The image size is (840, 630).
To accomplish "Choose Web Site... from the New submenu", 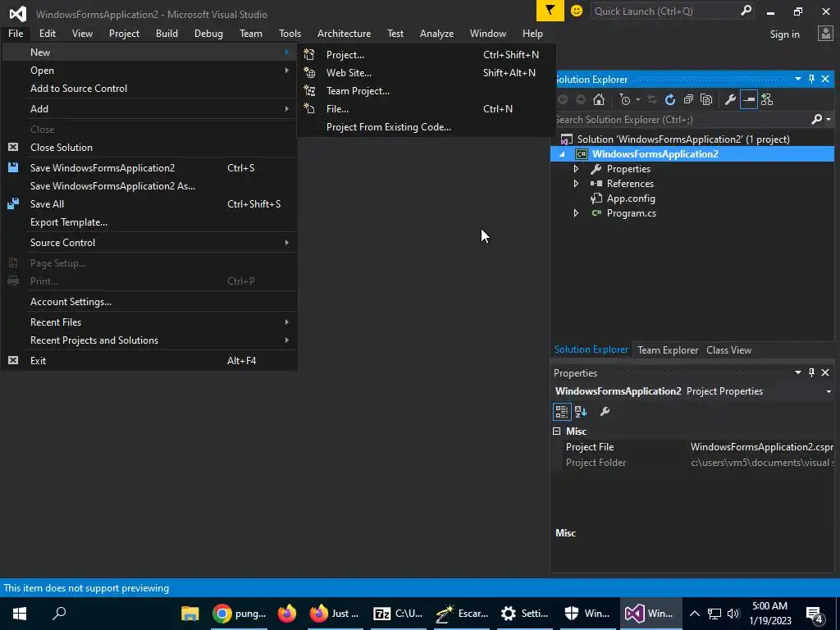I will pos(427,73).
